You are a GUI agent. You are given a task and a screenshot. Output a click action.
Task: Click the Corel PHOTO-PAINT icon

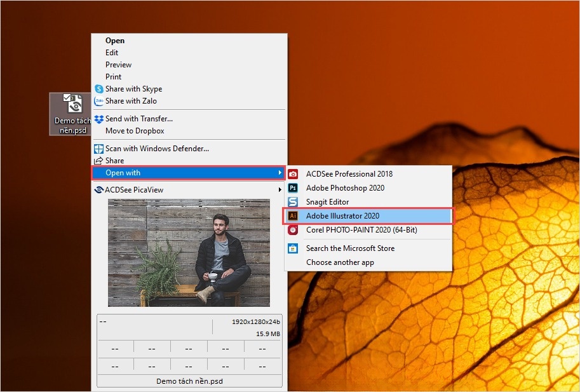(x=293, y=230)
